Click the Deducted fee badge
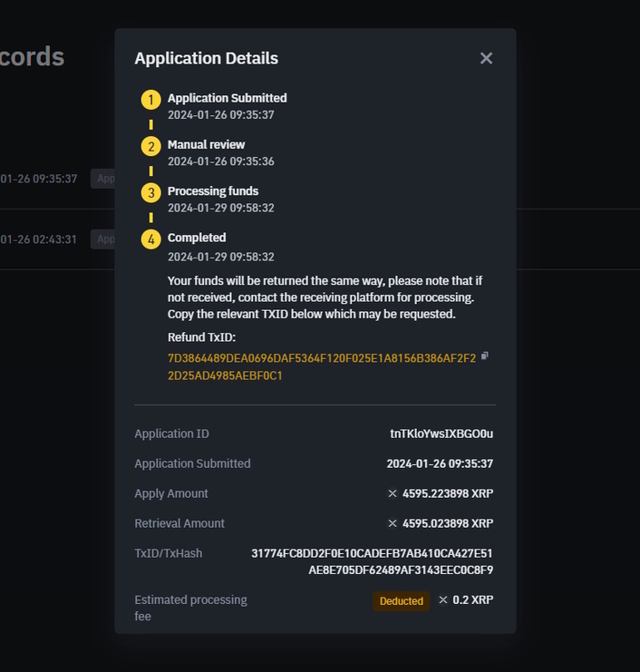This screenshot has height=672, width=640. [x=402, y=601]
